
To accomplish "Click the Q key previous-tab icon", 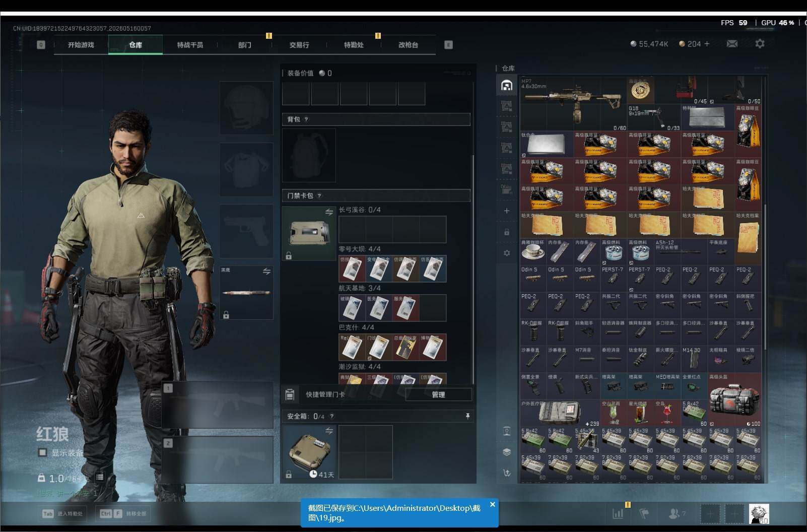I will point(41,45).
